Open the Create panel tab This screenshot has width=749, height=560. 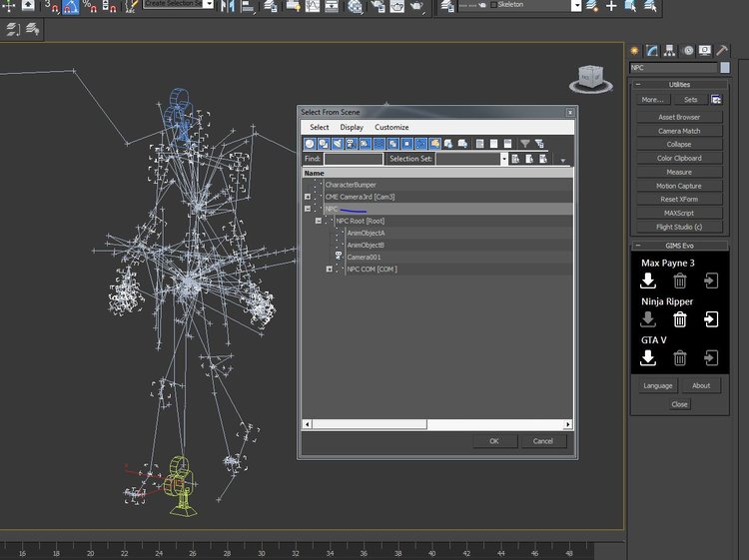click(x=635, y=51)
